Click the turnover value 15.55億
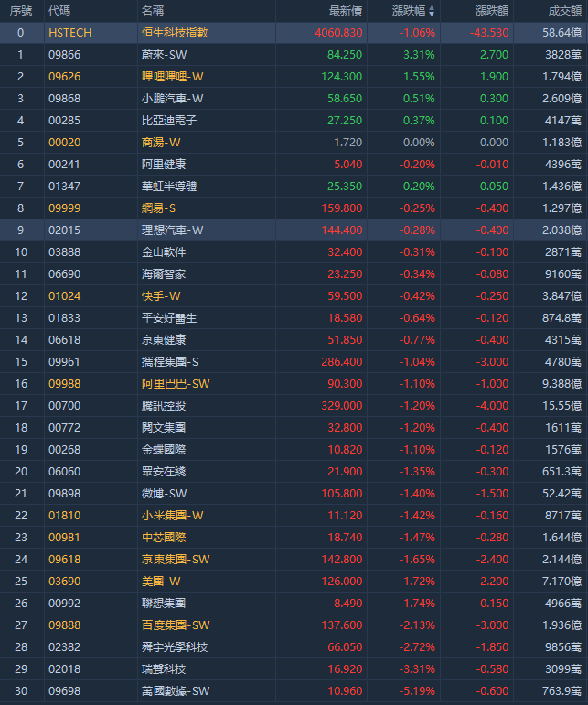The width and height of the screenshot is (588, 705). click(x=561, y=406)
